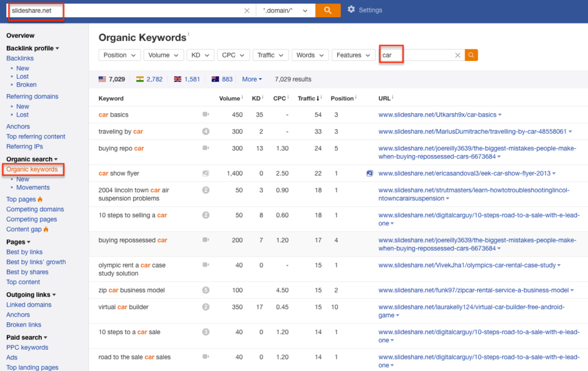Open PPC keywords in sidebar
This screenshot has height=371, width=588.
coord(27,348)
